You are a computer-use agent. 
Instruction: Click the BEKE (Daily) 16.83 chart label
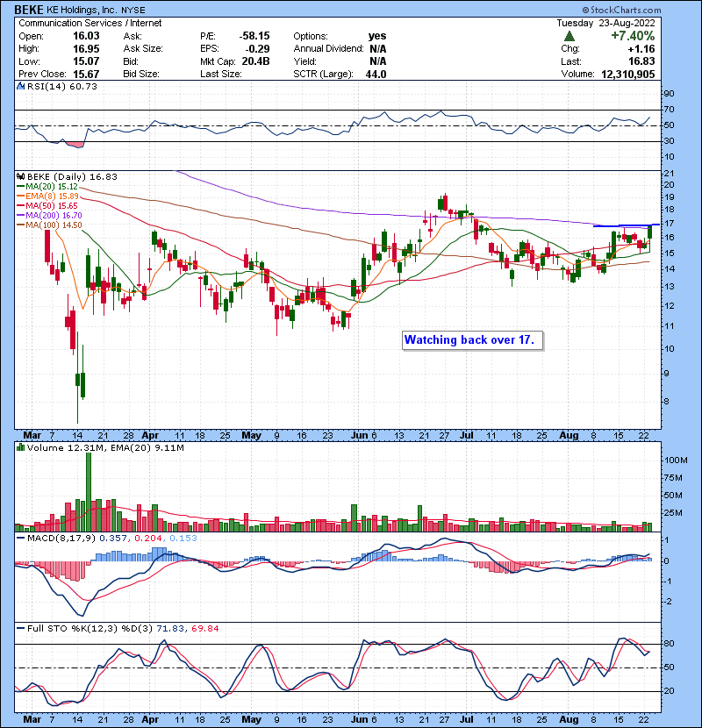pyautogui.click(x=72, y=176)
